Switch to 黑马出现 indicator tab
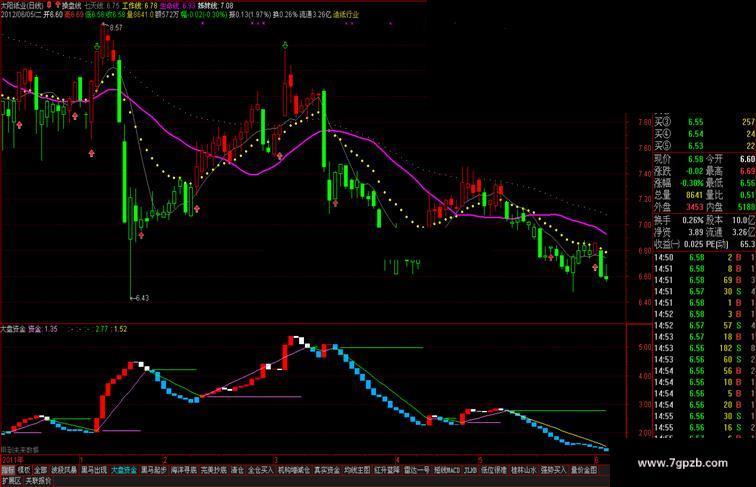This screenshot has height=487, width=756. click(94, 470)
